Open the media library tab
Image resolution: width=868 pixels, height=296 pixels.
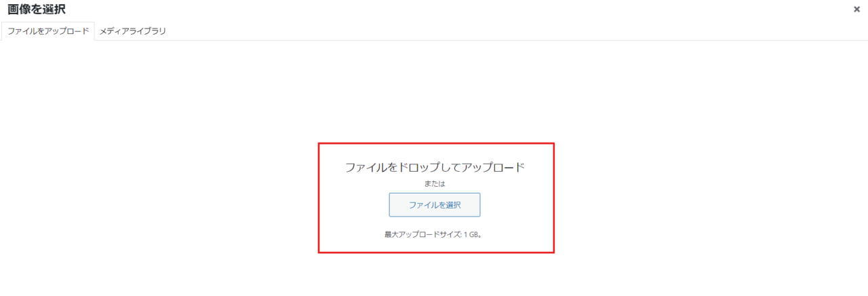133,31
